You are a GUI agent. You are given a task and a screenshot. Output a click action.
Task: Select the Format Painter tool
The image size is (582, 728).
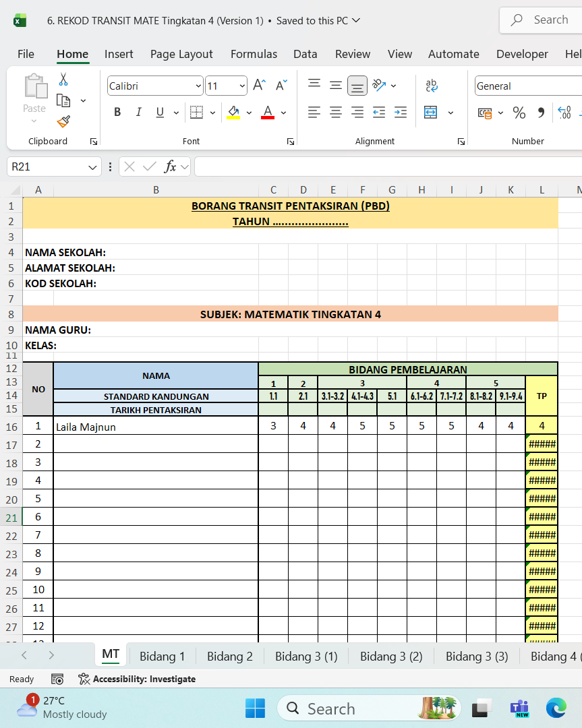[x=63, y=122]
